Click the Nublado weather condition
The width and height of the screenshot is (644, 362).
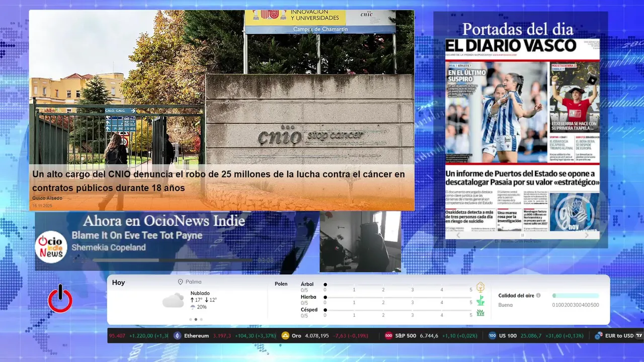pyautogui.click(x=200, y=293)
